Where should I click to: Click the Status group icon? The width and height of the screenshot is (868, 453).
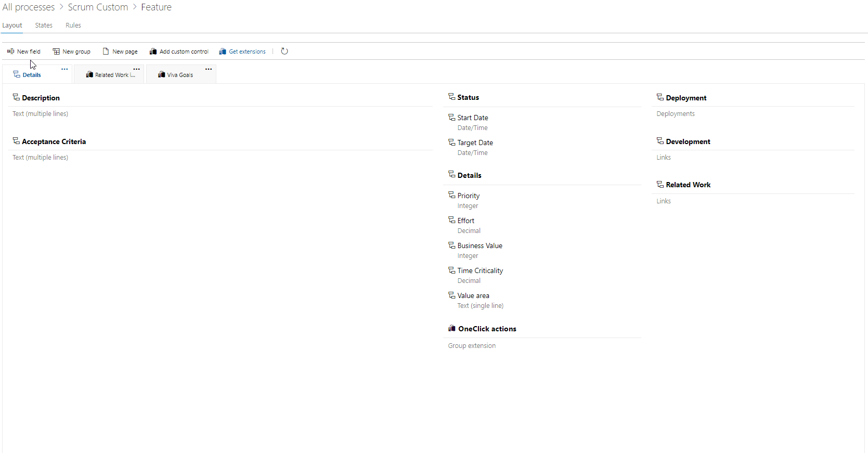(x=451, y=97)
